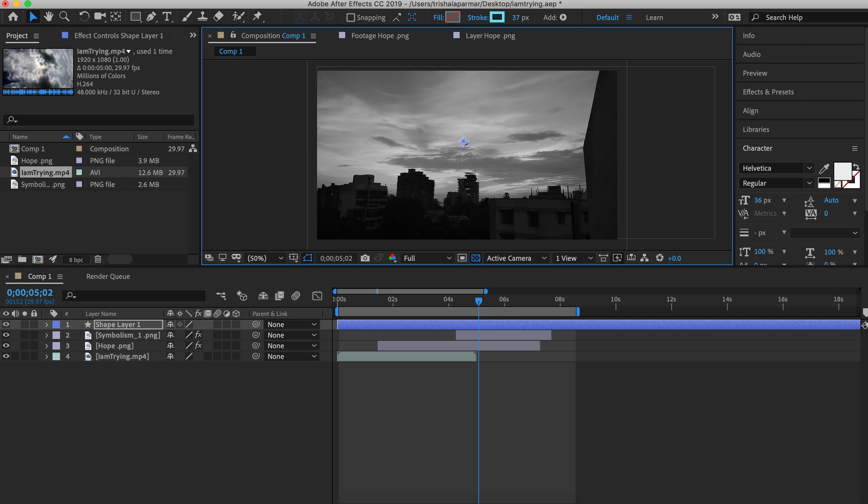
Task: Switch to Footage Hope .png tab
Action: coord(380,35)
